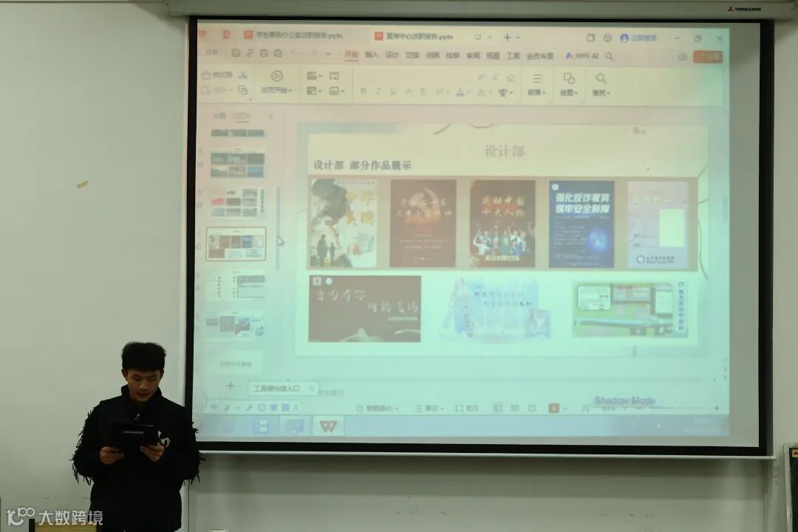This screenshot has height=532, width=798.
Task: Switch to normal view icon in status bar
Action: pos(498,409)
